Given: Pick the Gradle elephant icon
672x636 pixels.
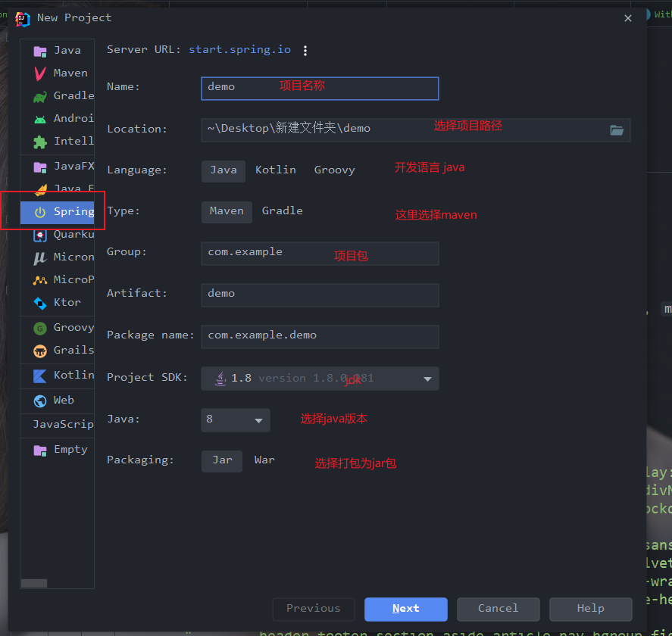Looking at the screenshot, I should tap(40, 97).
